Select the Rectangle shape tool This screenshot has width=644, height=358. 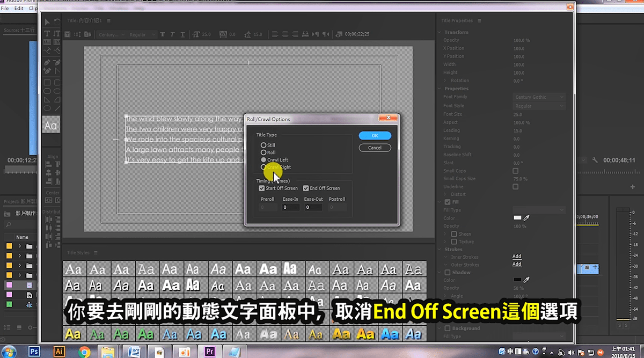pos(47,83)
